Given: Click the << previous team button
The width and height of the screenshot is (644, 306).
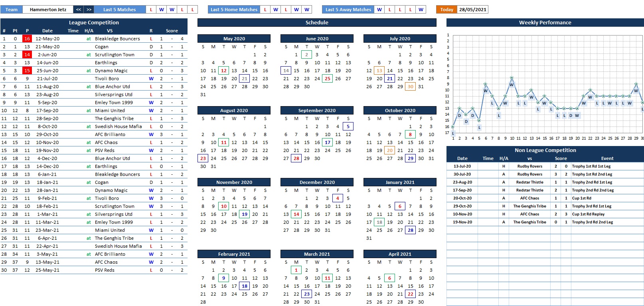Looking at the screenshot, I should (79, 10).
